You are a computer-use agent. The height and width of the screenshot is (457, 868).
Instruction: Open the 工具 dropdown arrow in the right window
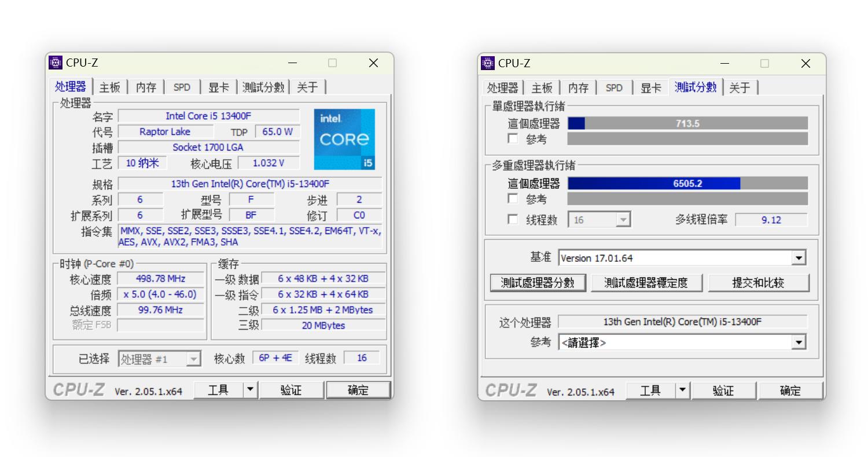[682, 390]
